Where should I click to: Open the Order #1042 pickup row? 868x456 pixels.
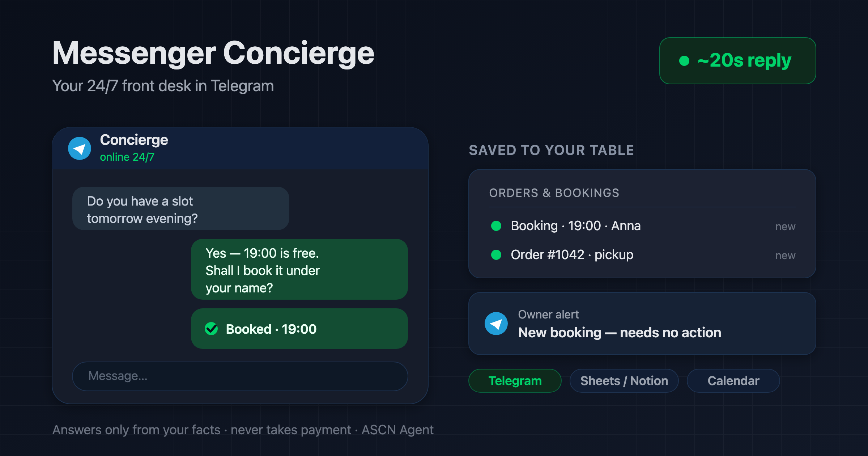(642, 255)
